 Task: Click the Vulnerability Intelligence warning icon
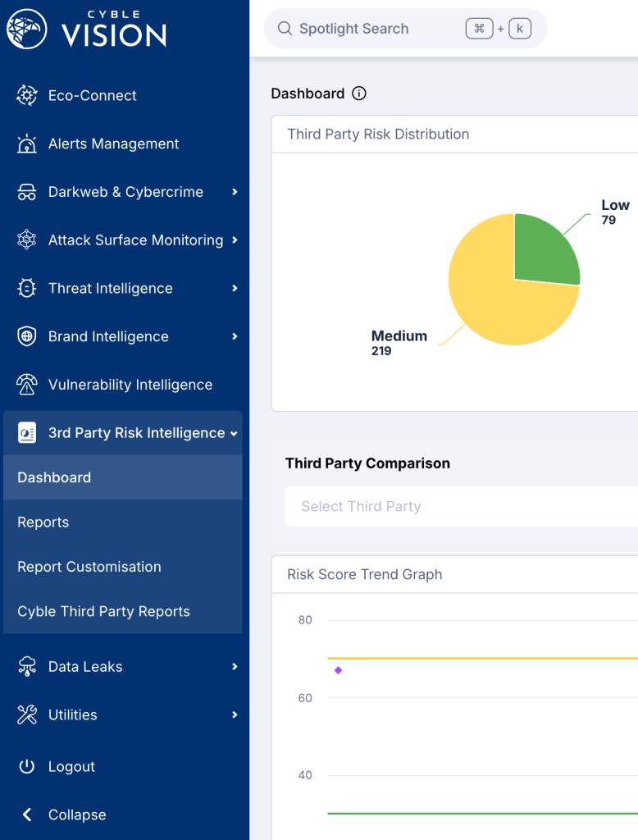click(x=27, y=385)
